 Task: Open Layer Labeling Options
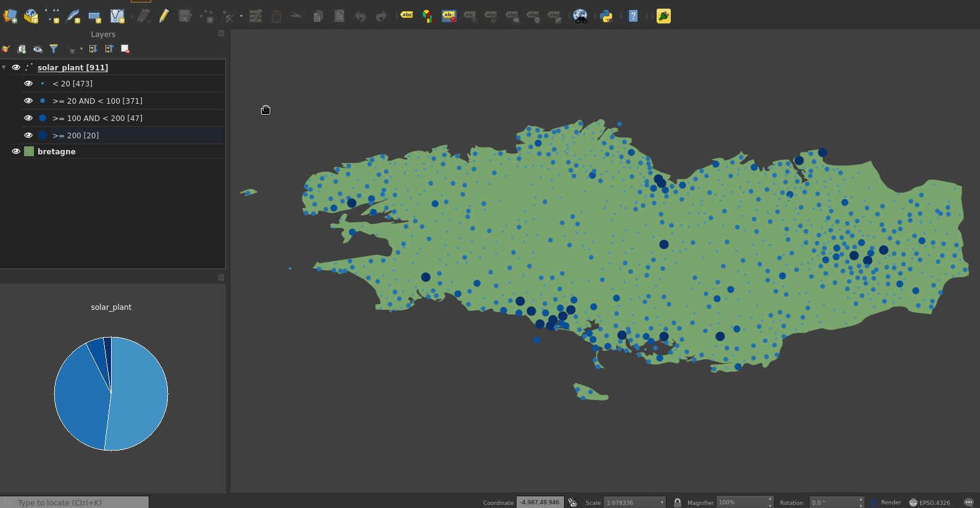pyautogui.click(x=407, y=16)
